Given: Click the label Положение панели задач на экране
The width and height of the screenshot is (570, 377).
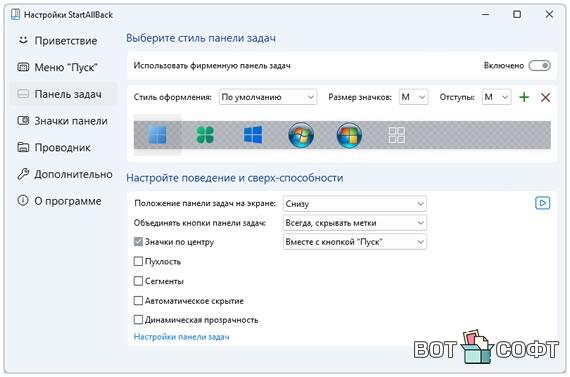Looking at the screenshot, I should (205, 203).
